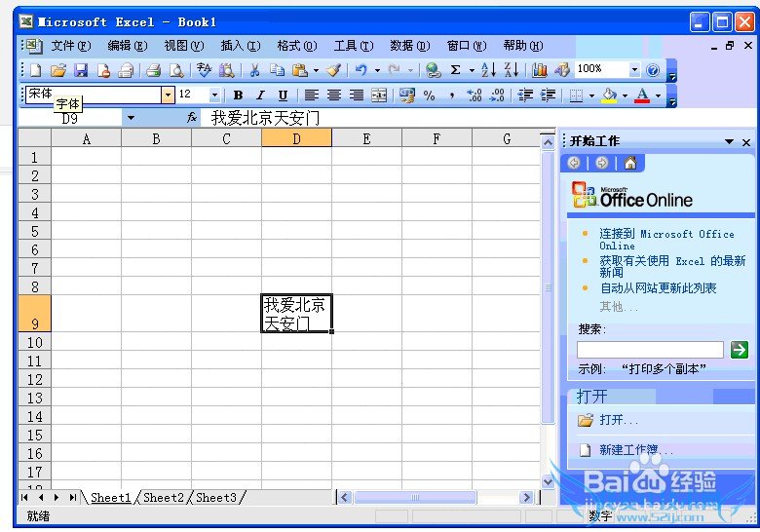Open the zoom percentage dropdown
The height and width of the screenshot is (532, 760).
[634, 70]
